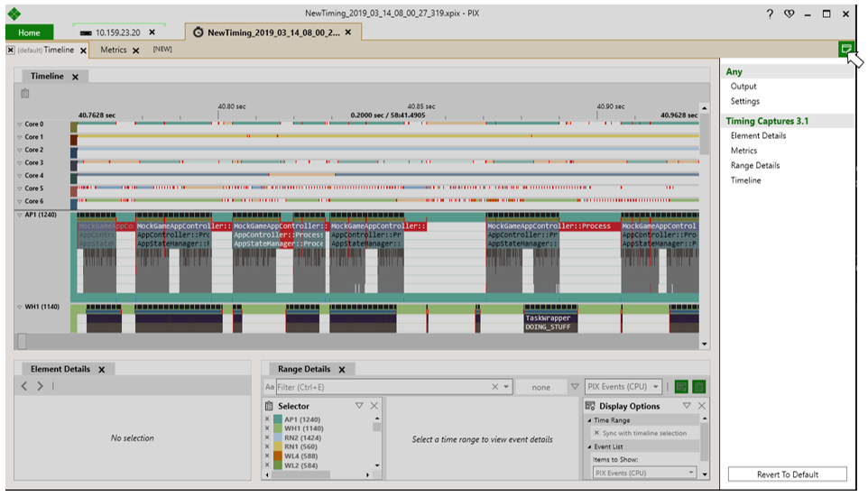Uncheck WL2 (584) in Selector list
The width and height of the screenshot is (868, 497).
click(x=267, y=465)
